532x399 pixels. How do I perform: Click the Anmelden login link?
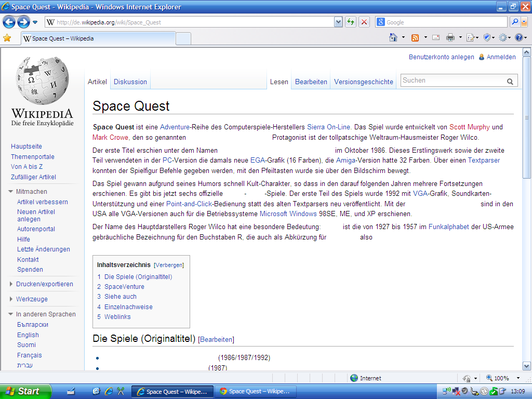pyautogui.click(x=501, y=57)
